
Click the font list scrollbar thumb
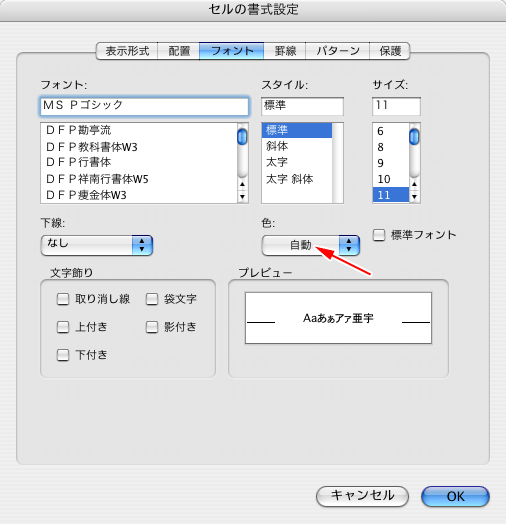click(x=242, y=137)
